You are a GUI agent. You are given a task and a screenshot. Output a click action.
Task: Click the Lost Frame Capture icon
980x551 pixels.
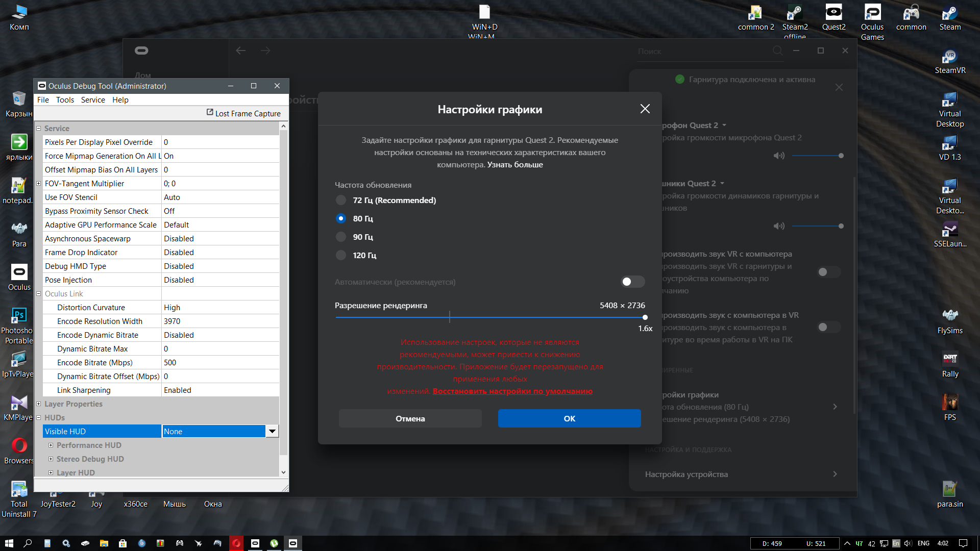[x=210, y=112]
